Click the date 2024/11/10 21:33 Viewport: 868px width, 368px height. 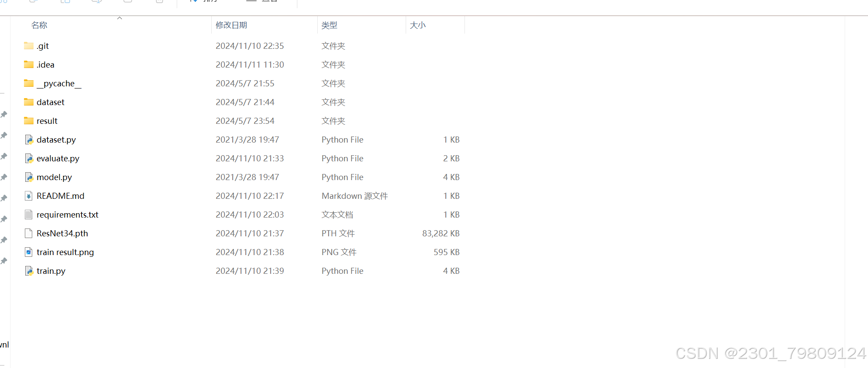[x=250, y=158]
